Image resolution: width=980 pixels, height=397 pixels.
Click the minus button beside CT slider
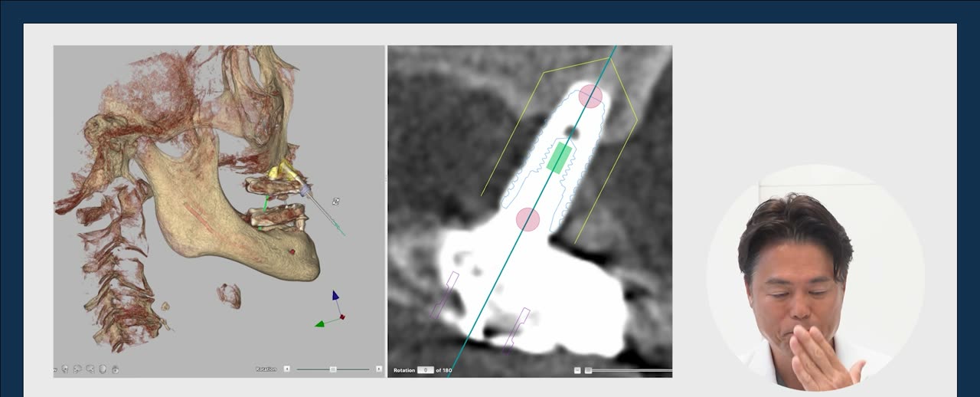[x=578, y=370]
